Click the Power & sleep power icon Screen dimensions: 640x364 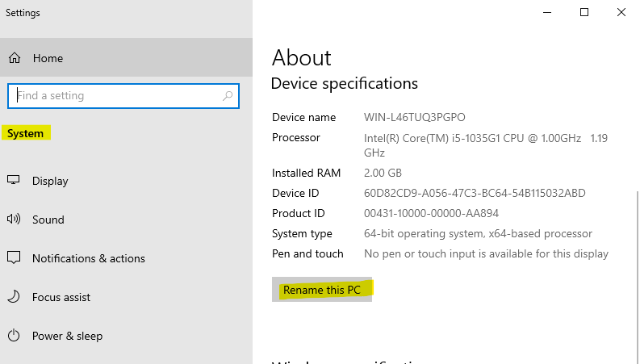tap(14, 336)
